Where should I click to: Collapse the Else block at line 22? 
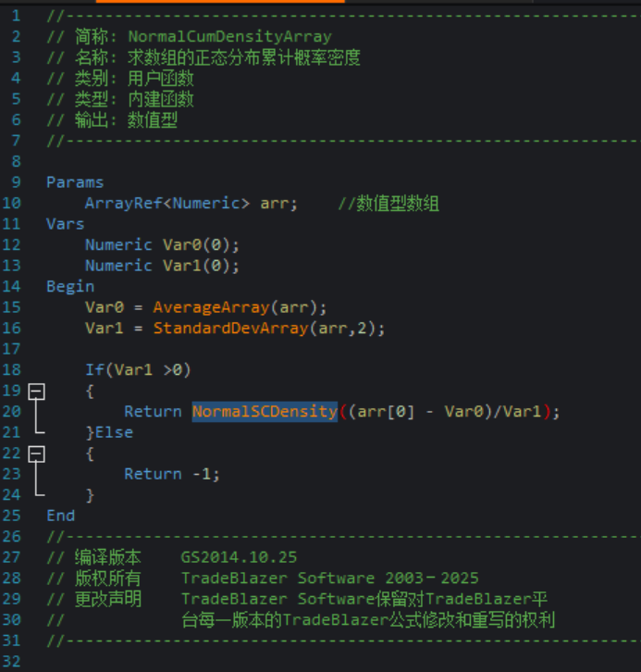(36, 454)
